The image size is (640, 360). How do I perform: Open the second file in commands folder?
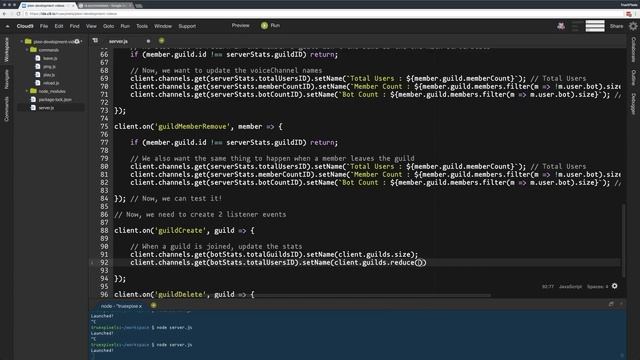tap(49, 67)
